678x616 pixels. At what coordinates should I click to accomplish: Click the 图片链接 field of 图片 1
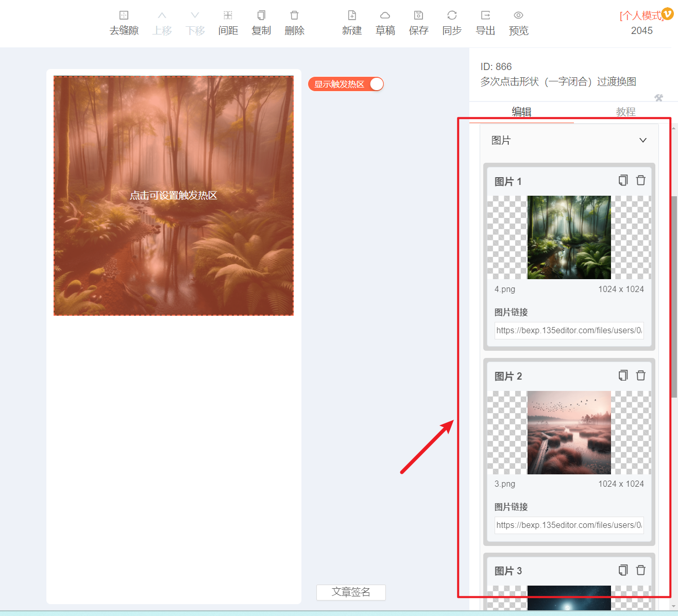pyautogui.click(x=569, y=331)
